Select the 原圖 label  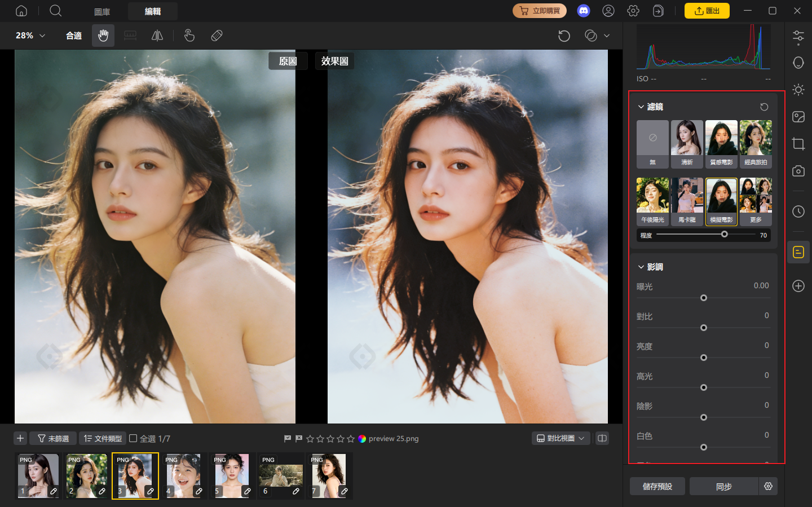click(288, 61)
